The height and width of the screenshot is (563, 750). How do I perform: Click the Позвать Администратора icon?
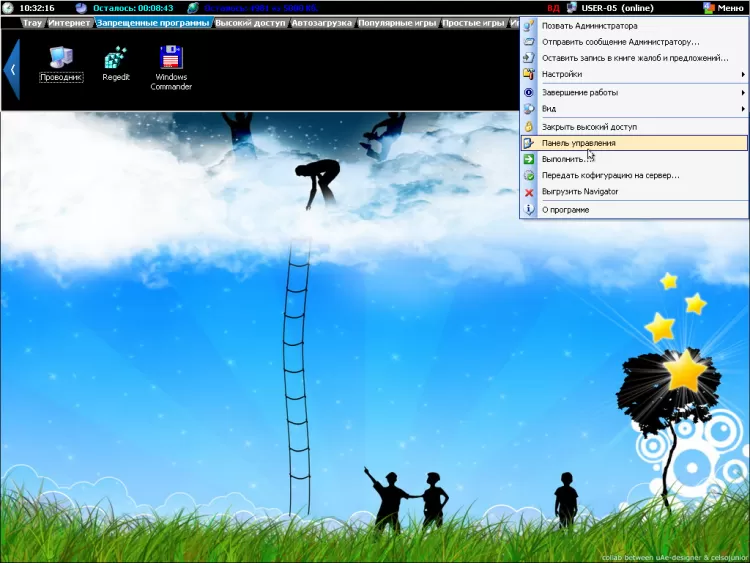coord(529,26)
